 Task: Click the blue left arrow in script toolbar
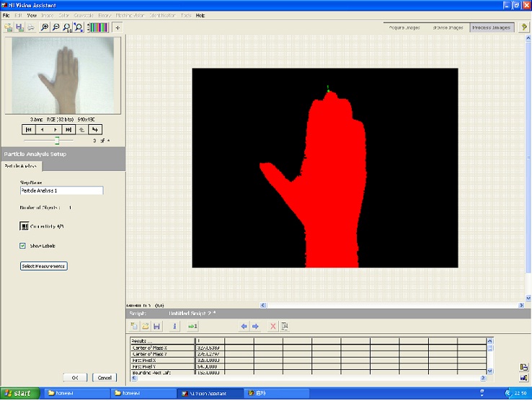pyautogui.click(x=244, y=326)
